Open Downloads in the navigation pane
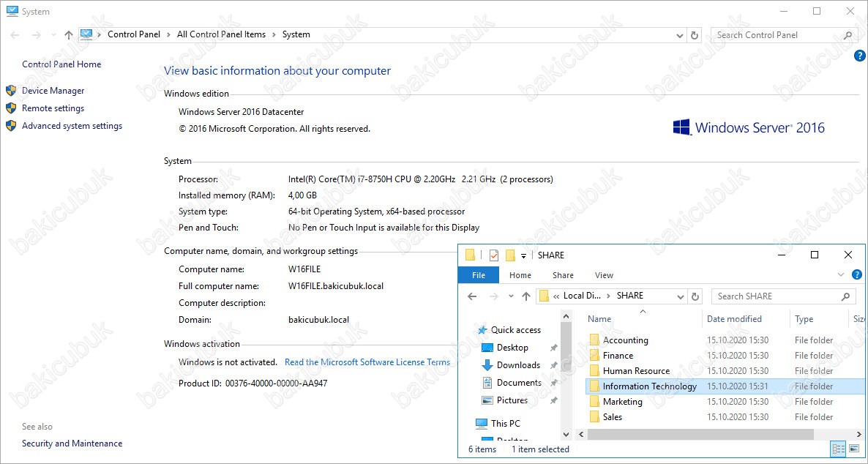This screenshot has width=868, height=464. coord(519,365)
